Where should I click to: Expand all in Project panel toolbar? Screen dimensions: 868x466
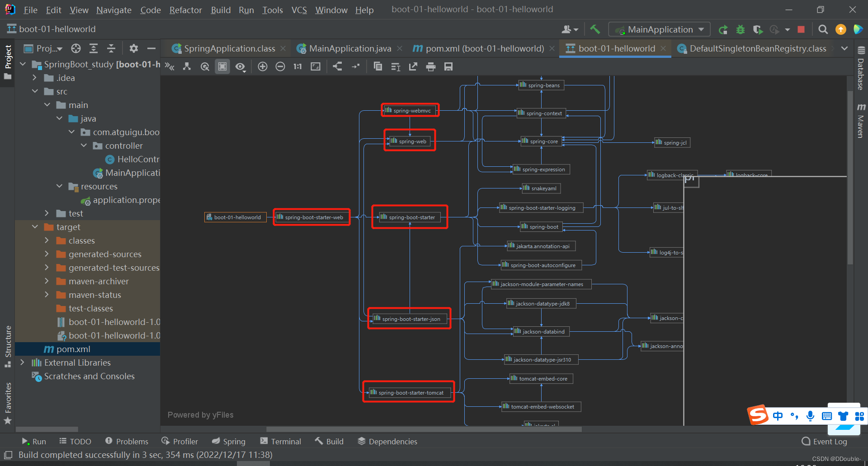(94, 48)
